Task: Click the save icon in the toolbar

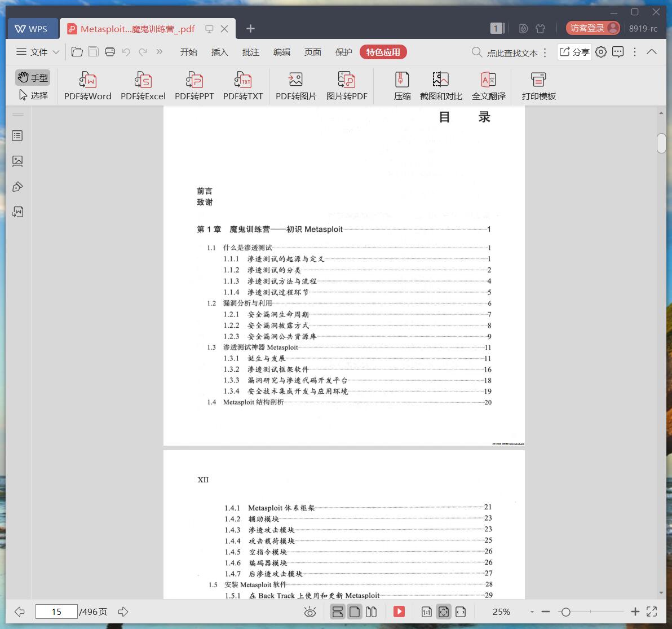Action: coord(93,52)
